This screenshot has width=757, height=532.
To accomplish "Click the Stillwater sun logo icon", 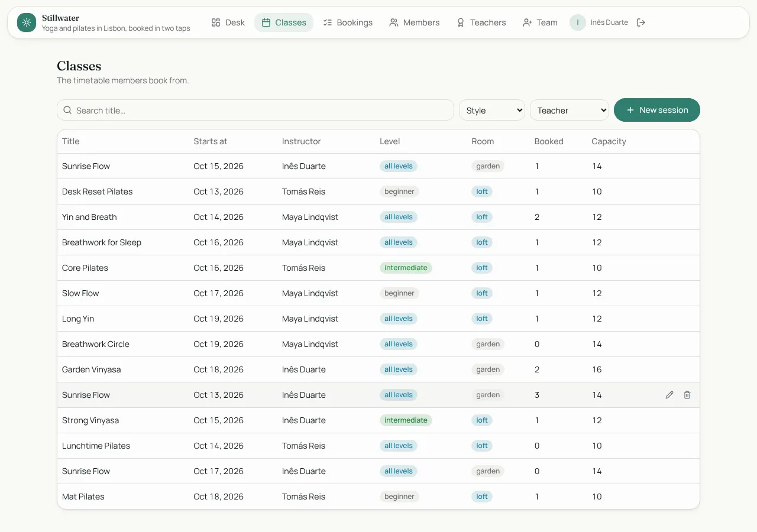I will coord(27,22).
